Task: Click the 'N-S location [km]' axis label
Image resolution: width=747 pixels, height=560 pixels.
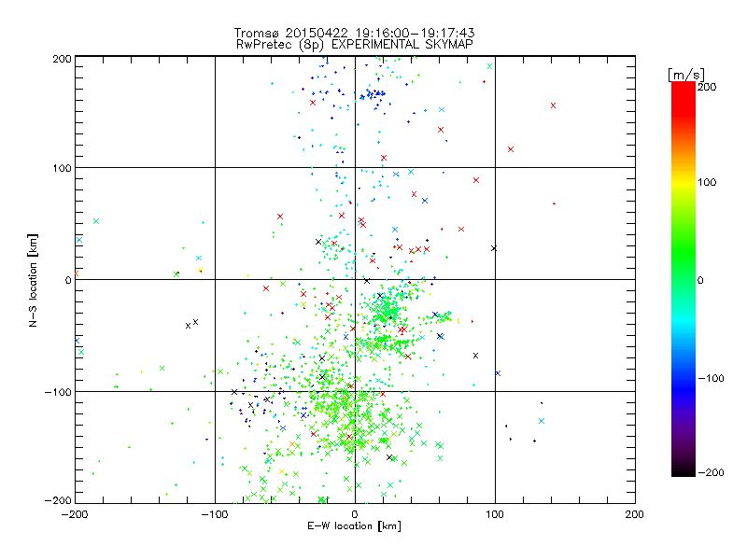Action: 33,280
